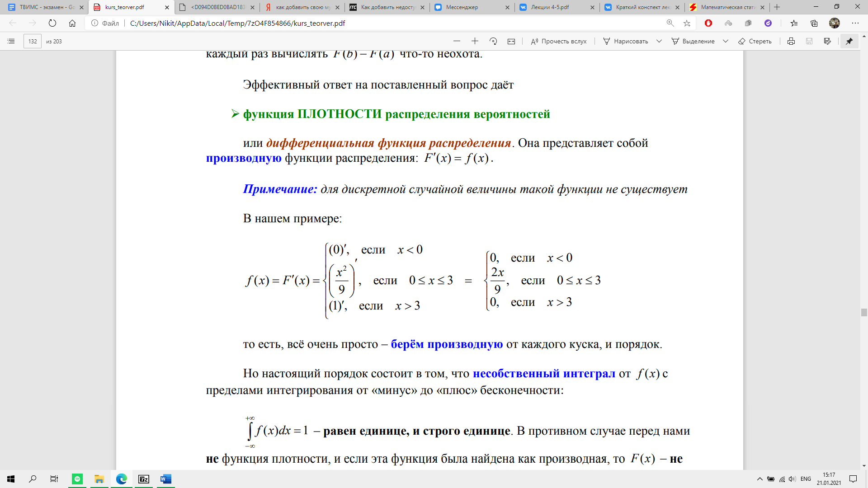Select the Draw tool (Нарисовать)
Viewport: 868px width, 488px height.
click(626, 41)
